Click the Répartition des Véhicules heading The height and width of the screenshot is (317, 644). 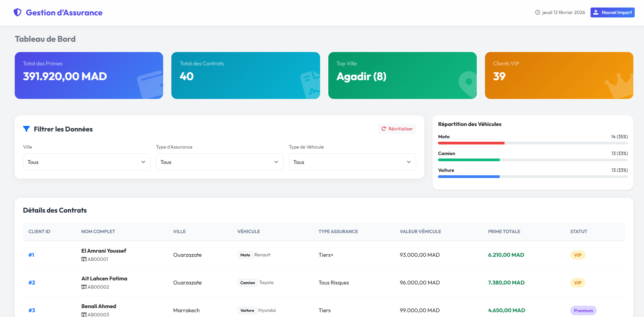[x=470, y=124]
